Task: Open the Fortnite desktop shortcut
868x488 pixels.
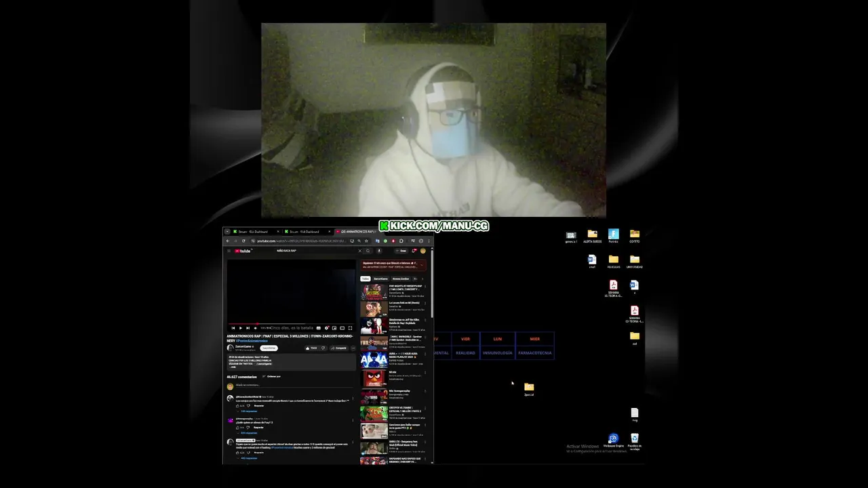Action: (x=613, y=235)
